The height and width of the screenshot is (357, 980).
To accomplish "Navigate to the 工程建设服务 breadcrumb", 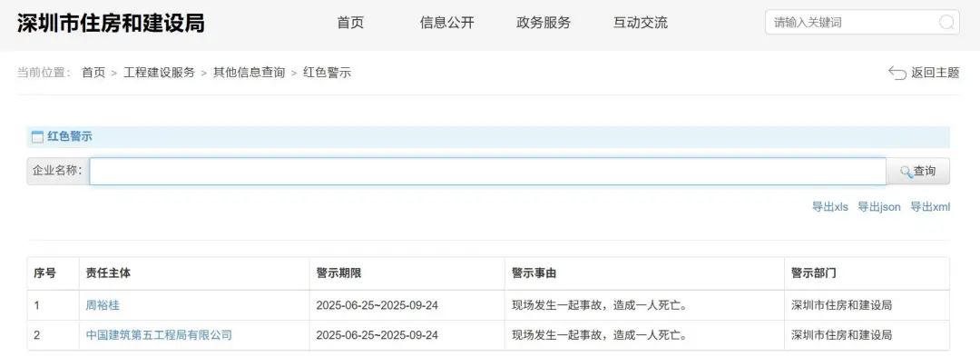I will pyautogui.click(x=160, y=73).
